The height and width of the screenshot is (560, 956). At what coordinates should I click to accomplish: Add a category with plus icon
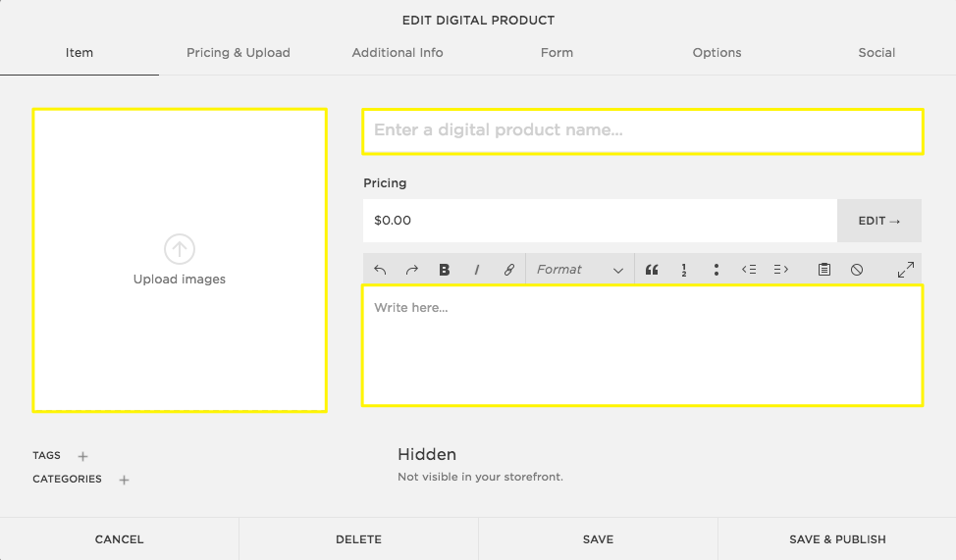coord(124,480)
